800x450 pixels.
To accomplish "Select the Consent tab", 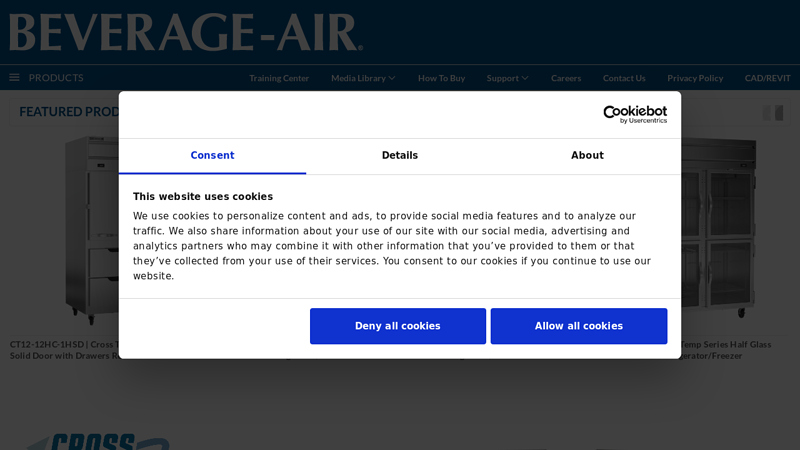I will pyautogui.click(x=212, y=156).
